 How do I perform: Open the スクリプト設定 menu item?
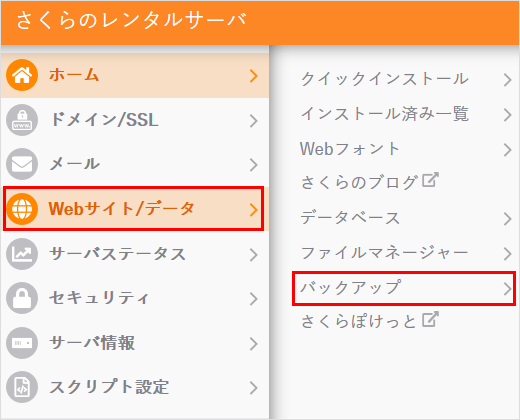[135, 387]
